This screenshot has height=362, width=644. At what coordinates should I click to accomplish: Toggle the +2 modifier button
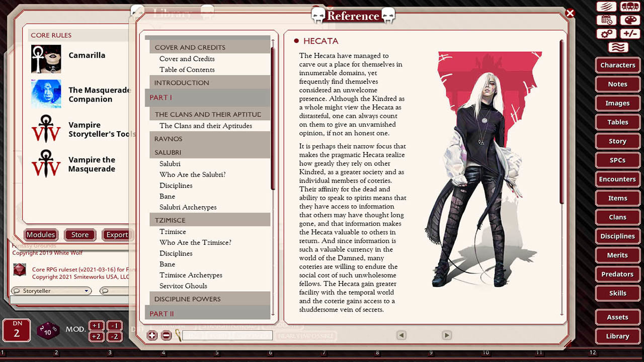point(97,336)
